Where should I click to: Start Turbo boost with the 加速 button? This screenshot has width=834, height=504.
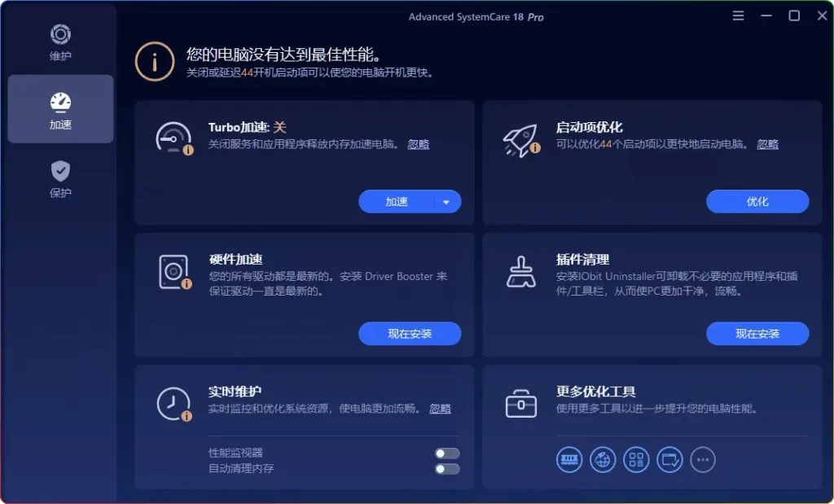[x=397, y=201]
